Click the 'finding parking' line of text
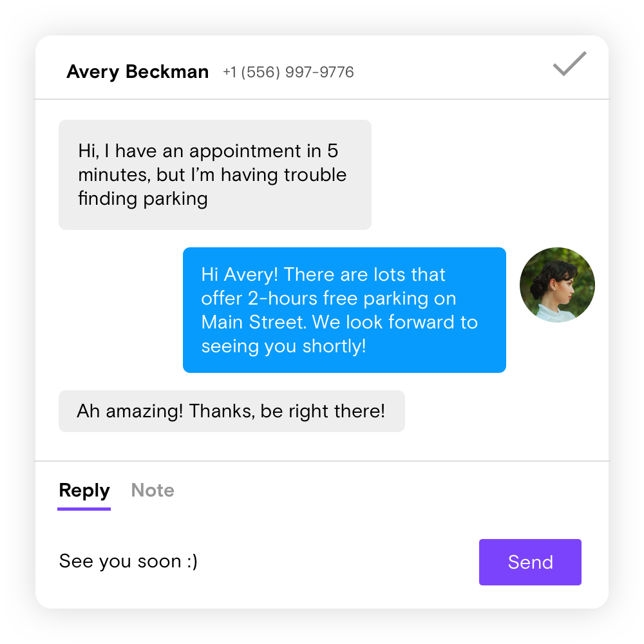Screen dimensions: 644x644 [143, 199]
